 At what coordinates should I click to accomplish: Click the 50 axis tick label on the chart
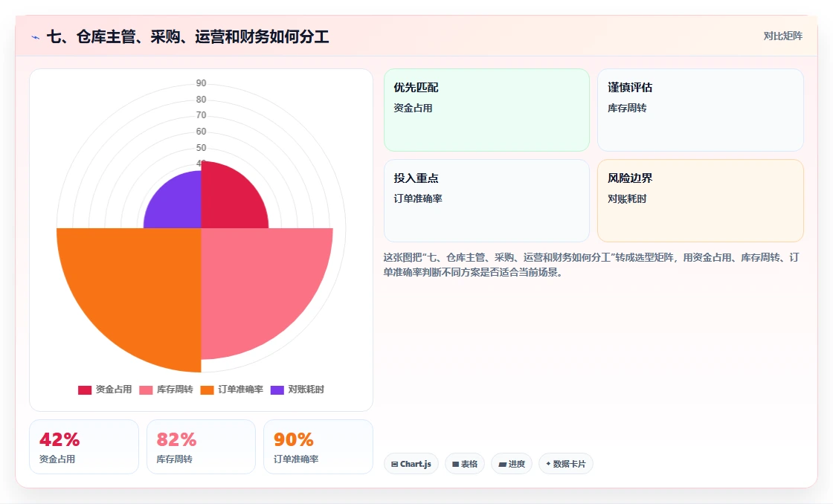point(201,148)
